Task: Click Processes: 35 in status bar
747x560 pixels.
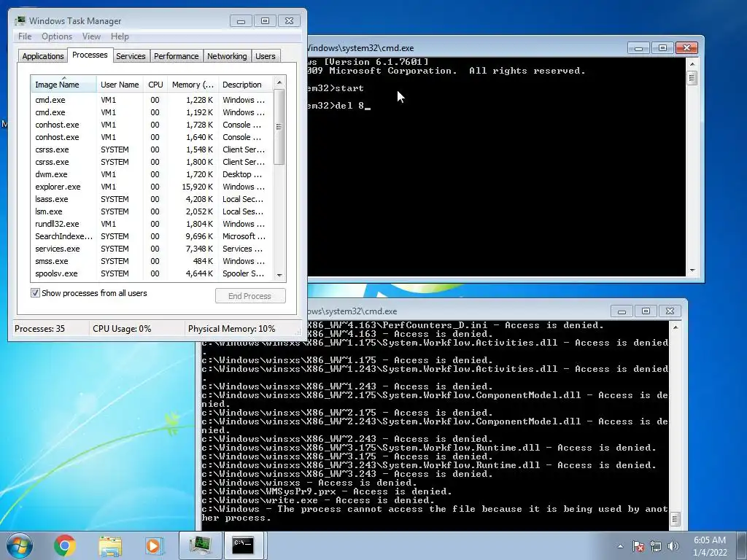Action: pos(39,329)
